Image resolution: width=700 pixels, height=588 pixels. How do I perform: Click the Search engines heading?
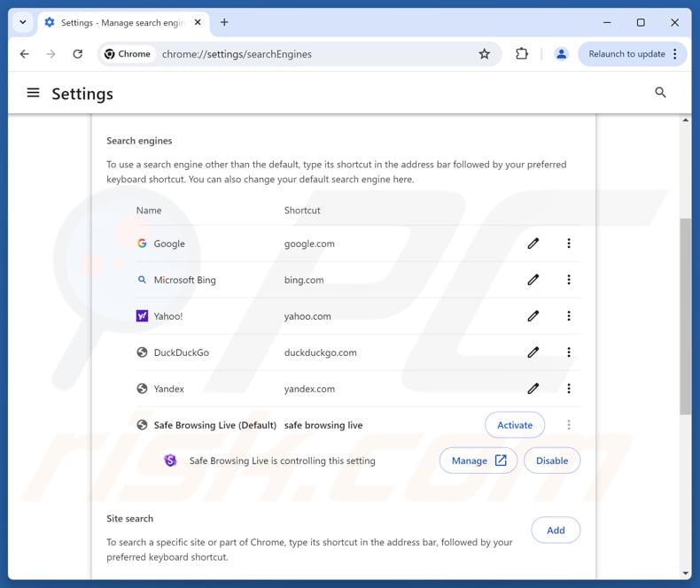[139, 141]
